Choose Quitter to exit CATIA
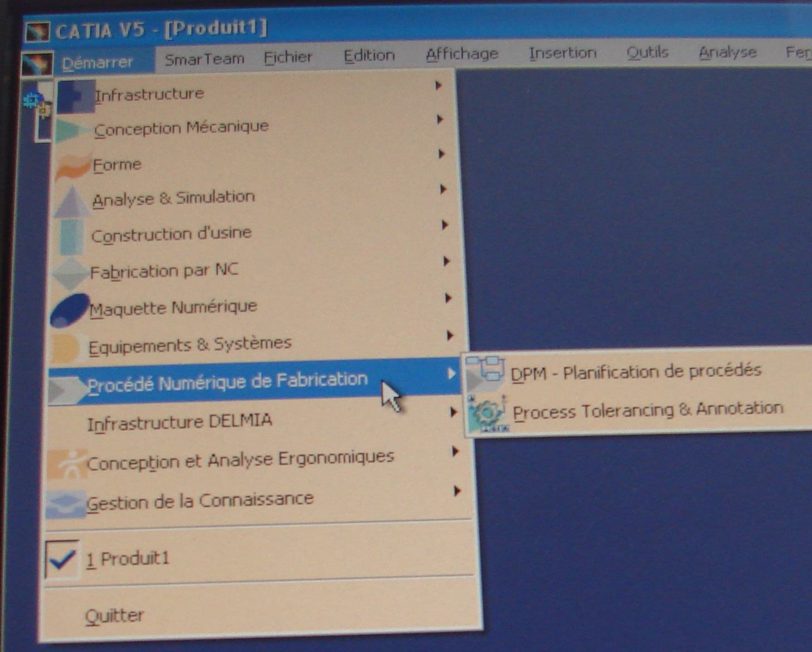This screenshot has height=652, width=812. point(114,616)
